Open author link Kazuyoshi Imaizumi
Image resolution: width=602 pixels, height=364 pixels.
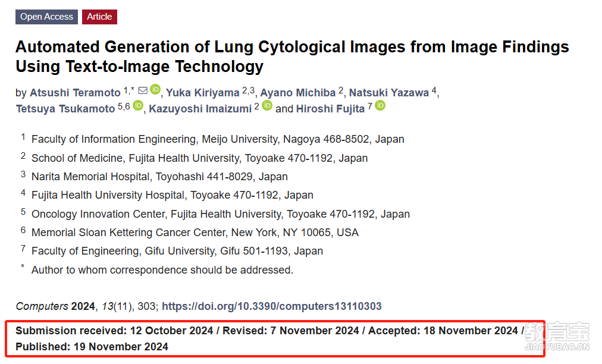(x=200, y=109)
